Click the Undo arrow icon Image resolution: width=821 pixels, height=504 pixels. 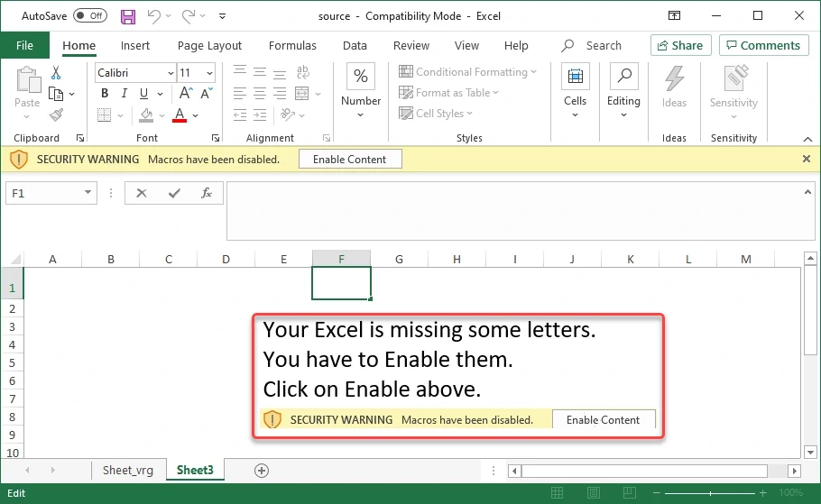tap(154, 16)
